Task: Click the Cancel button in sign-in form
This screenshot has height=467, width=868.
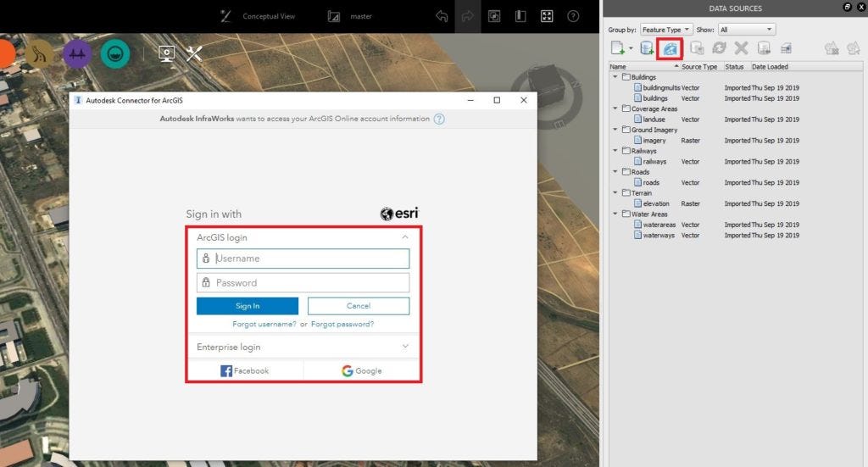Action: pyautogui.click(x=359, y=306)
